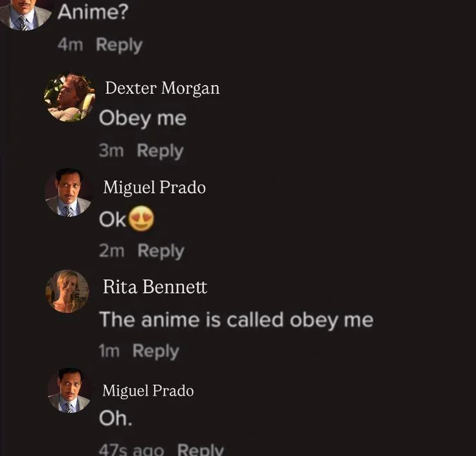The image size is (476, 456).
Task: Reply to the "Anime?" comment
Action: tap(119, 45)
